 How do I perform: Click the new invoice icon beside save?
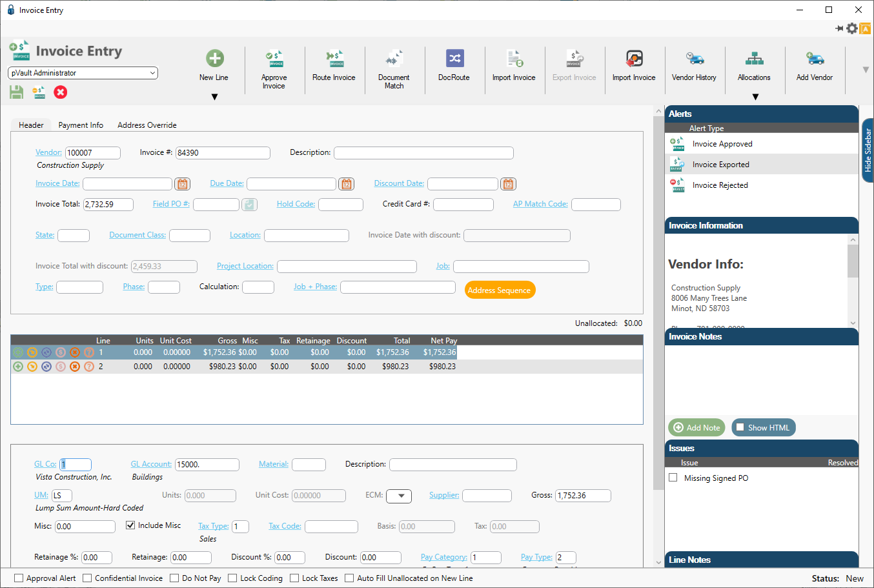pos(39,92)
